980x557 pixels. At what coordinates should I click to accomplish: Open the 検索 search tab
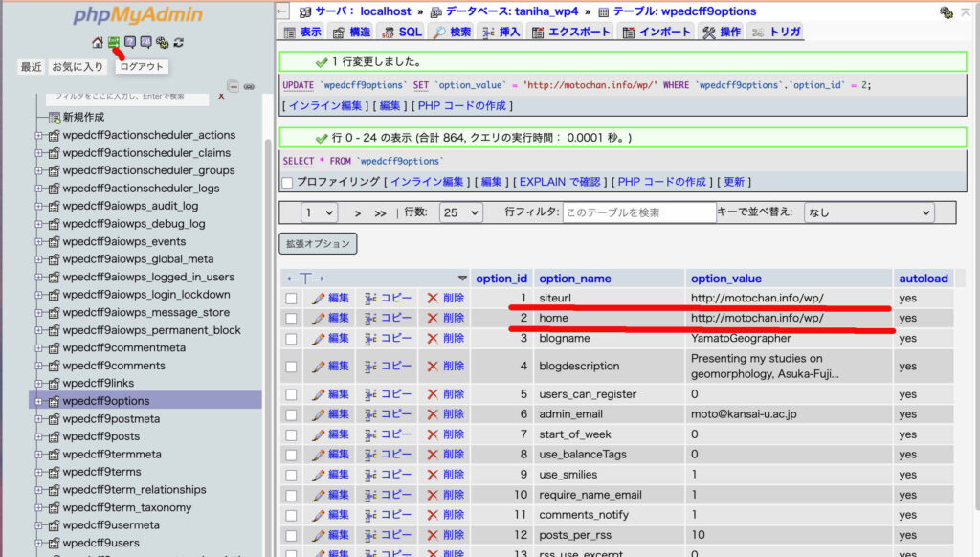click(x=452, y=32)
